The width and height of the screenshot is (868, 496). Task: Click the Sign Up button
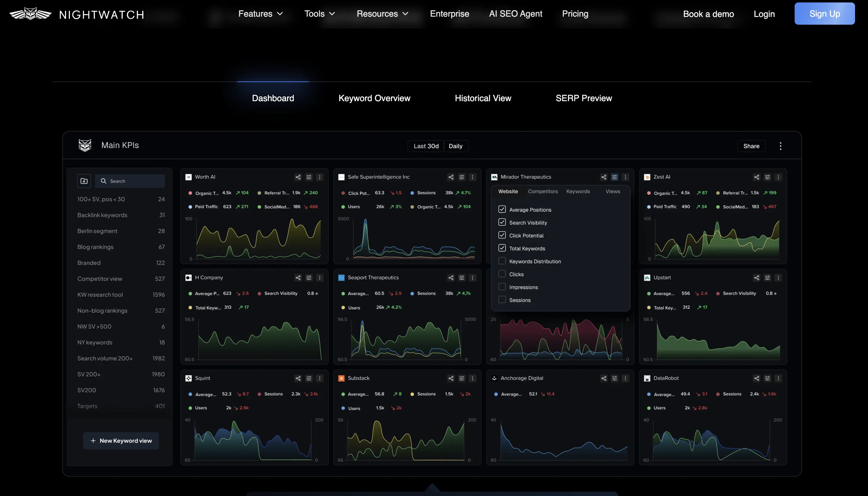824,14
